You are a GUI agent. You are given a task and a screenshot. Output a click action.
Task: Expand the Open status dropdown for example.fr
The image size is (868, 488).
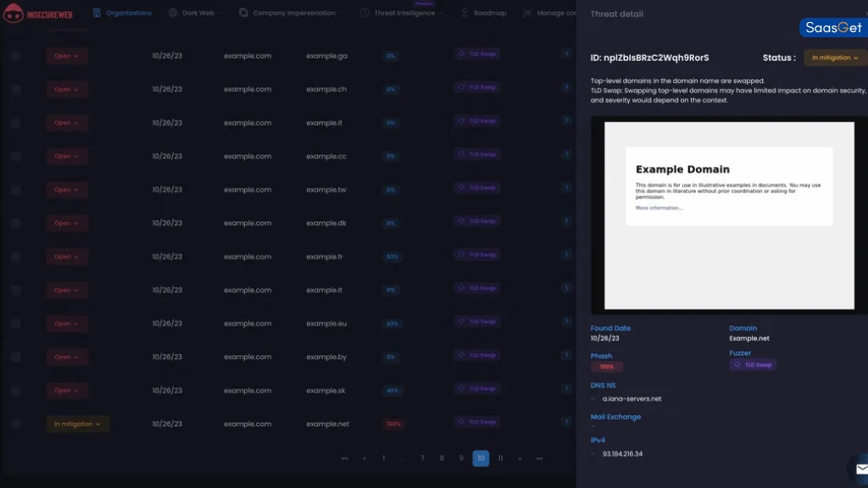(x=67, y=256)
